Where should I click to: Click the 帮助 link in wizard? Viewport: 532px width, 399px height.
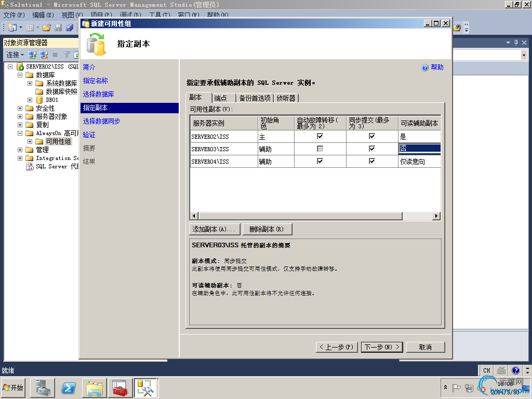coord(437,67)
